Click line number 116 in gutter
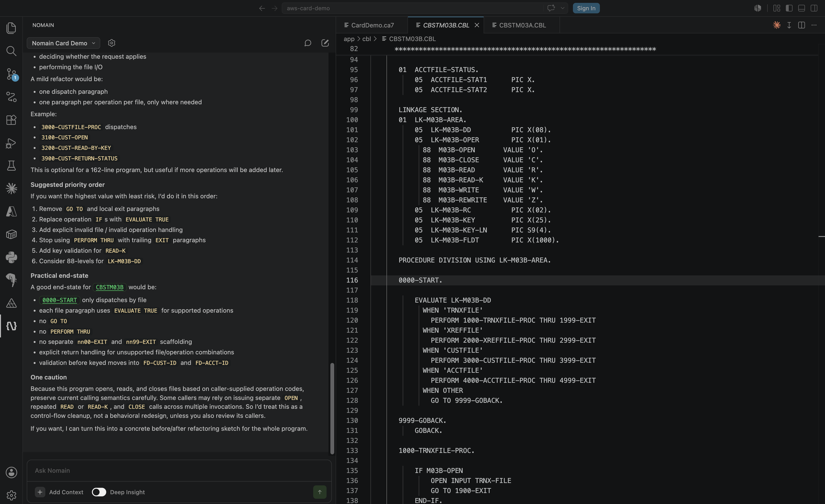Screen dimensions: 825x504 click(352, 280)
